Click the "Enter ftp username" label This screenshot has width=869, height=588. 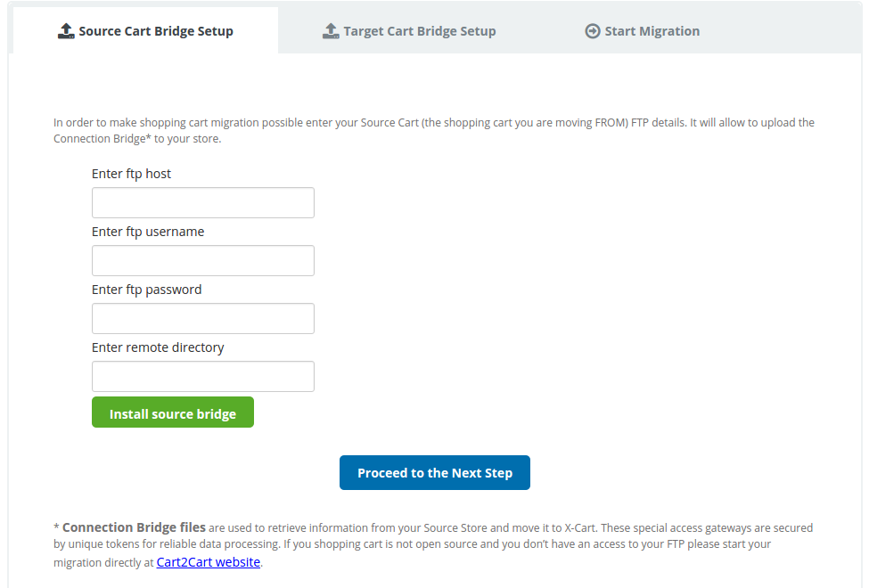coord(148,232)
